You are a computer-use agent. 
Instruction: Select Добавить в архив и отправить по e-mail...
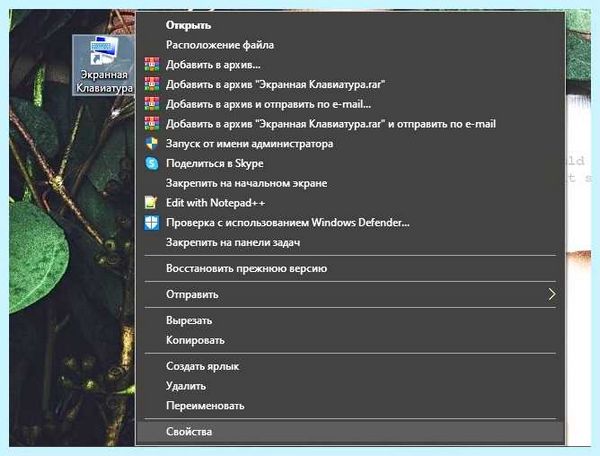(x=350, y=104)
